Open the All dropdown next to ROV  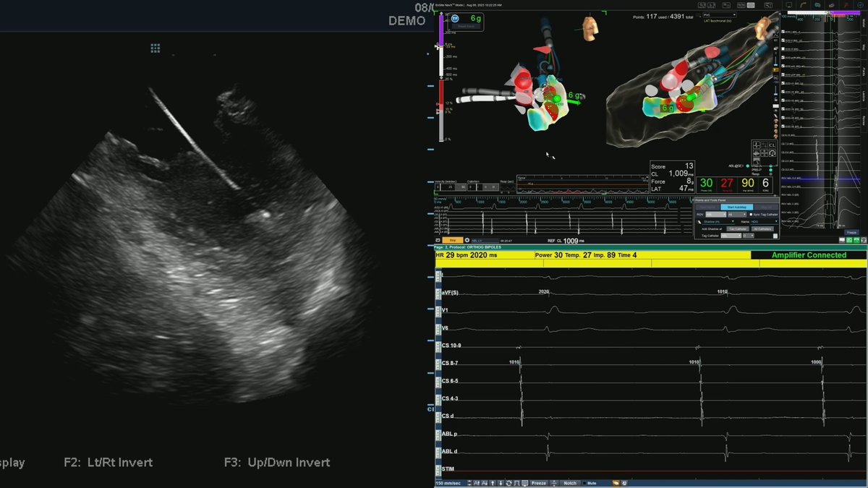click(x=737, y=215)
